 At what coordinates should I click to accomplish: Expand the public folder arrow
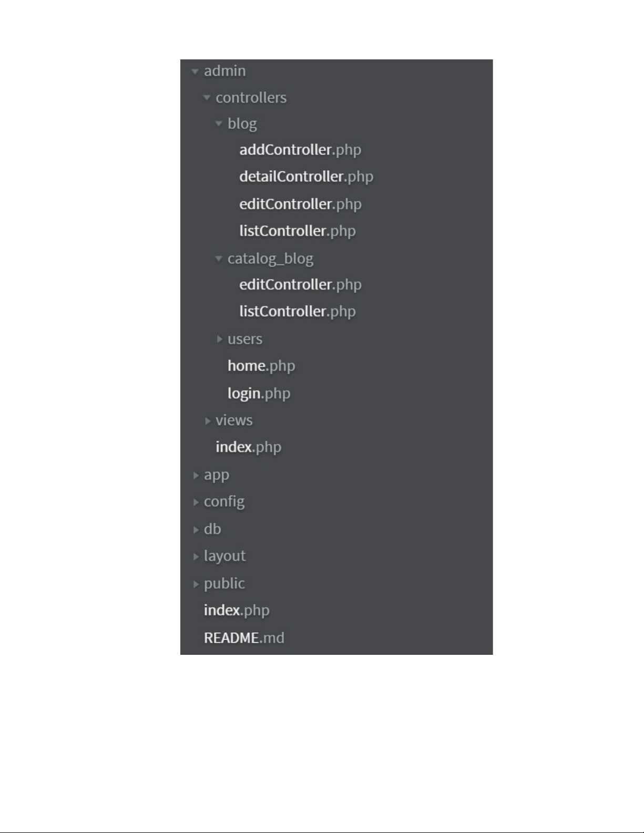[196, 584]
